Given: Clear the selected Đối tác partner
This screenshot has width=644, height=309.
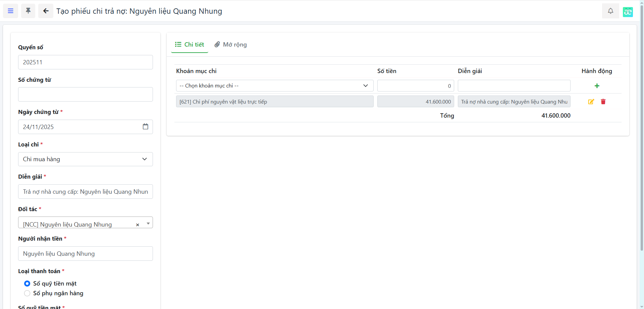Looking at the screenshot, I should pyautogui.click(x=138, y=225).
